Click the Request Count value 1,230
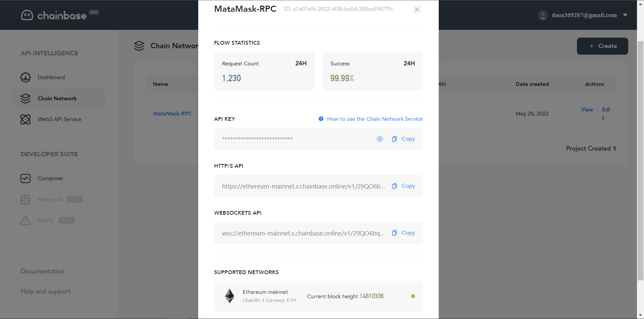The height and width of the screenshot is (319, 644). tap(231, 78)
